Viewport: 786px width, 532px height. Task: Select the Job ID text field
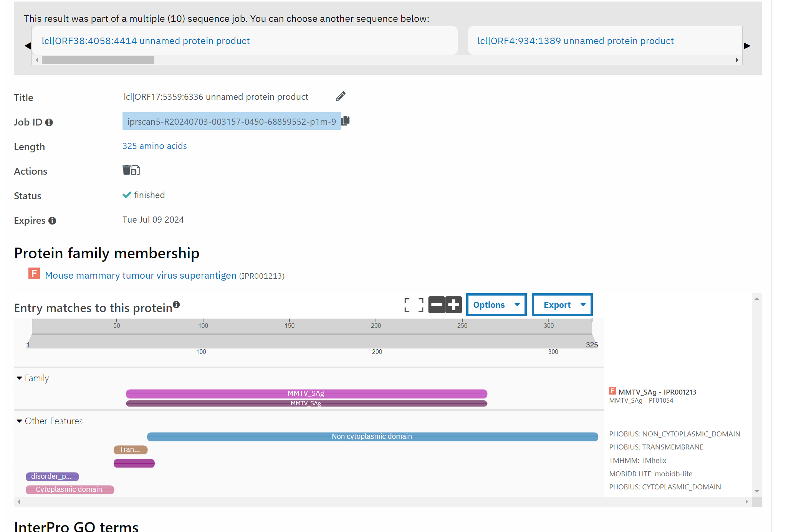point(232,121)
